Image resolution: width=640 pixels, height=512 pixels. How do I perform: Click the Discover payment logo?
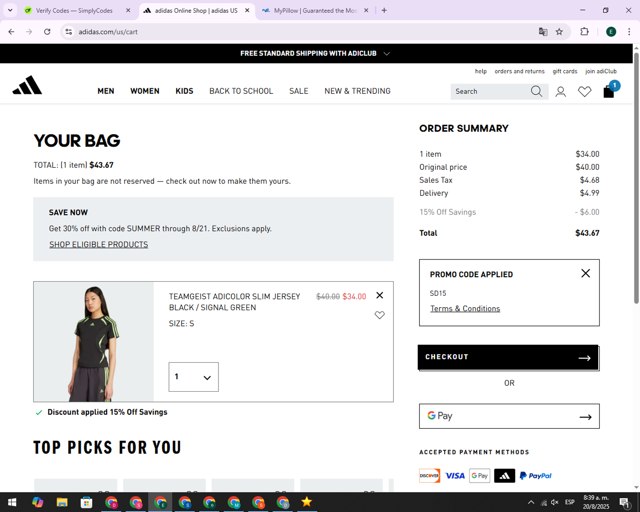click(429, 476)
